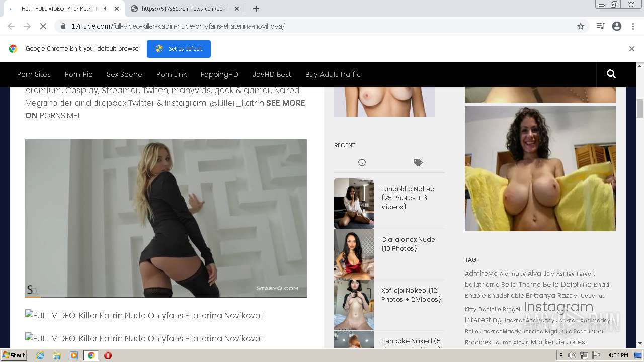Click the Chrome taskbar icon

pos(91,355)
